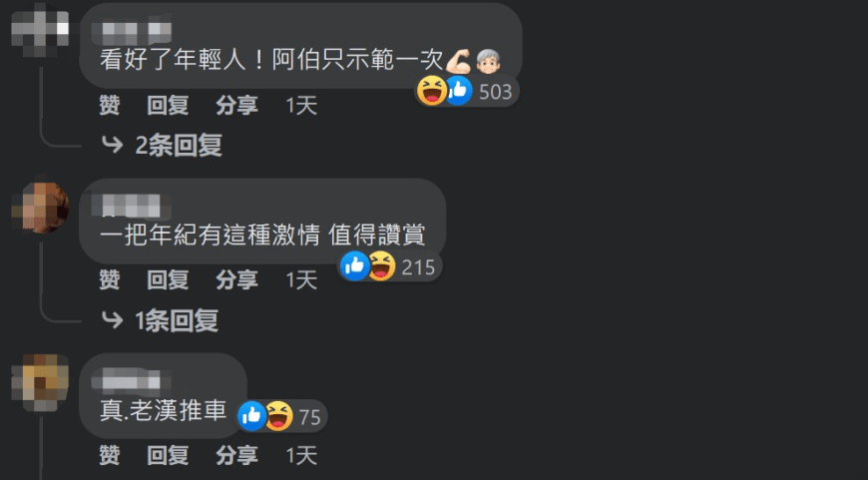Open the first commenter's pixelated avatar
The height and width of the screenshot is (480, 868).
(40, 29)
